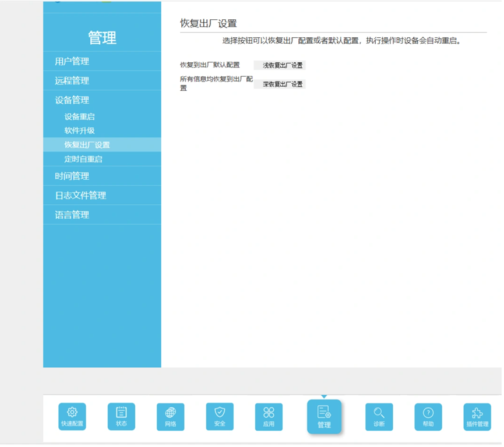Open the 诊断 diagnostics magnifier icon
504x447 pixels.
click(379, 416)
